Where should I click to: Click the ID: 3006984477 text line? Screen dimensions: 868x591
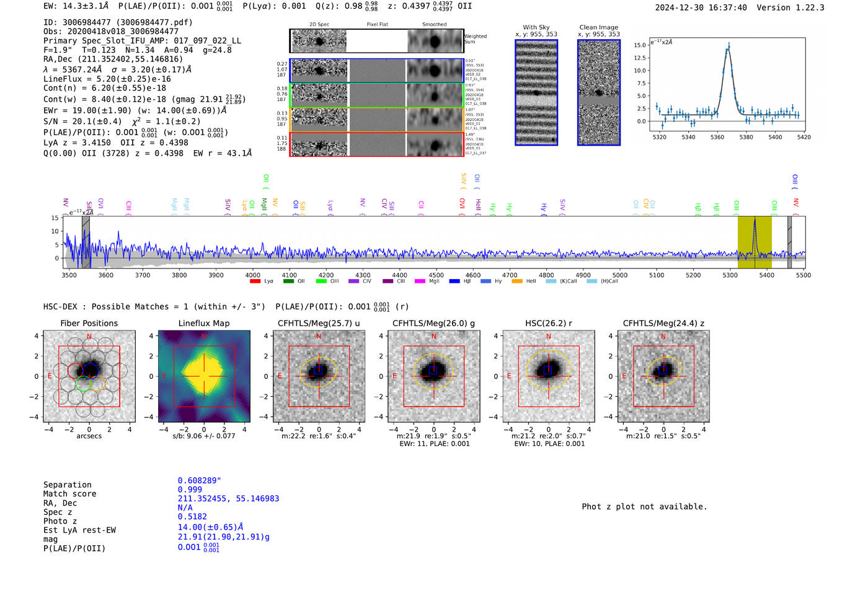point(118,22)
